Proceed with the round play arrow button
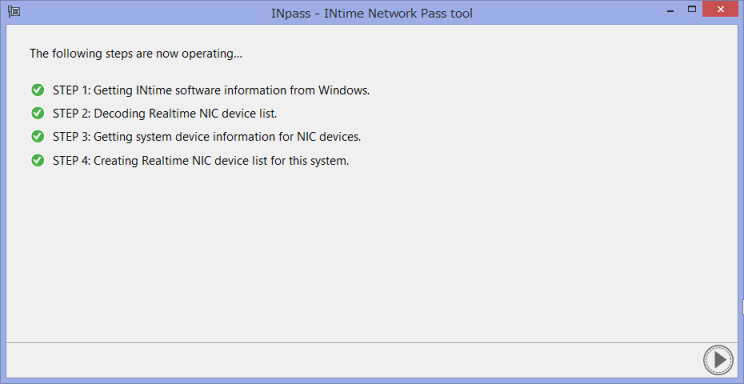This screenshot has height=384, width=744. coord(718,360)
